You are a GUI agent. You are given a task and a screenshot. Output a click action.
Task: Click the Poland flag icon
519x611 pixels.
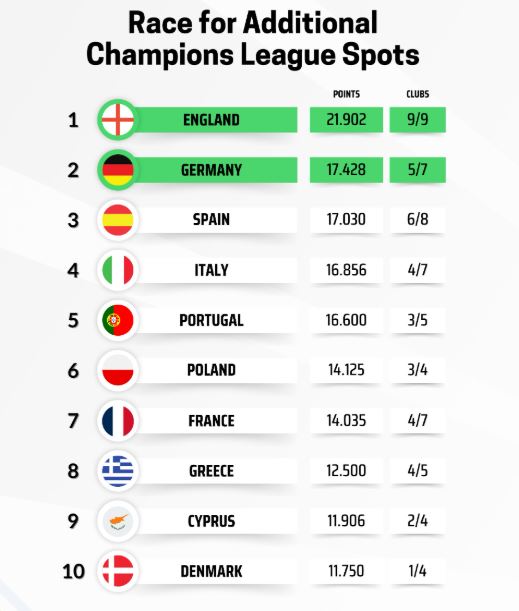(118, 370)
